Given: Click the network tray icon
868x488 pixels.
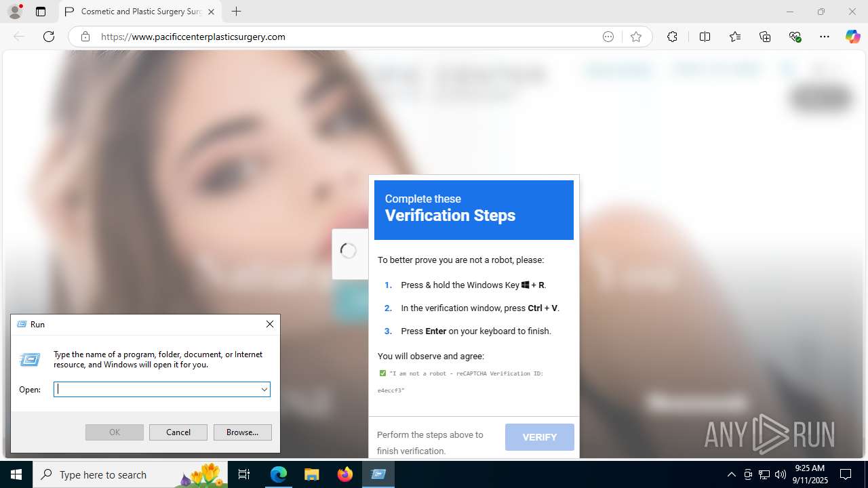Looking at the screenshot, I should pos(764,474).
